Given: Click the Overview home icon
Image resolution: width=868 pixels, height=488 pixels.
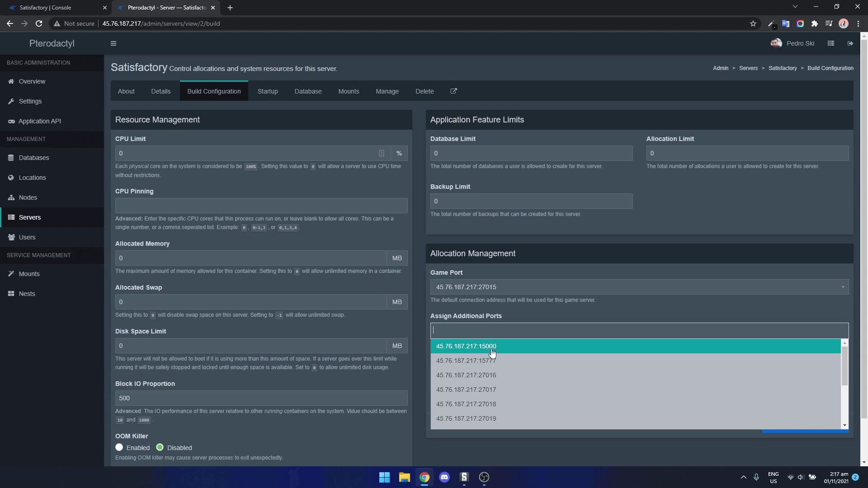Looking at the screenshot, I should pyautogui.click(x=11, y=81).
